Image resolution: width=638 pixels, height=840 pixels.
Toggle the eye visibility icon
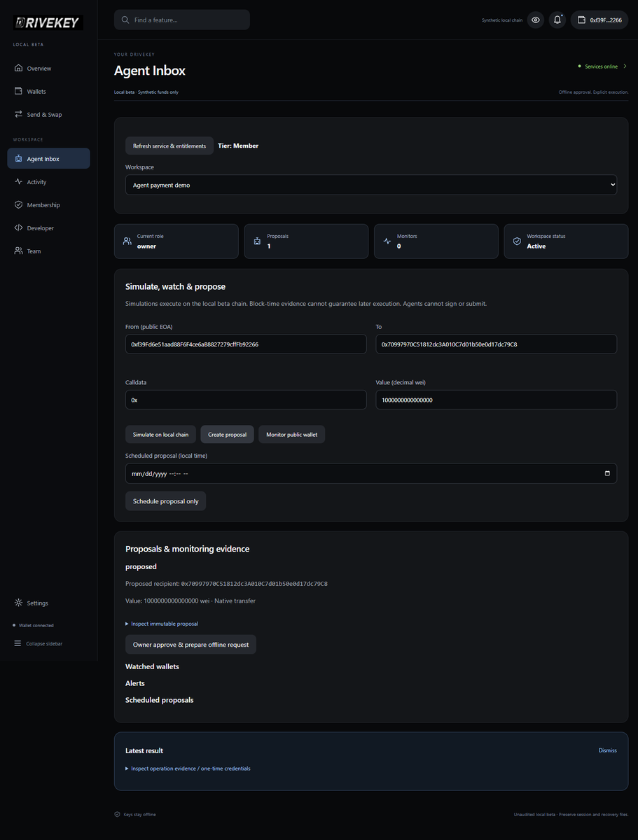(536, 20)
